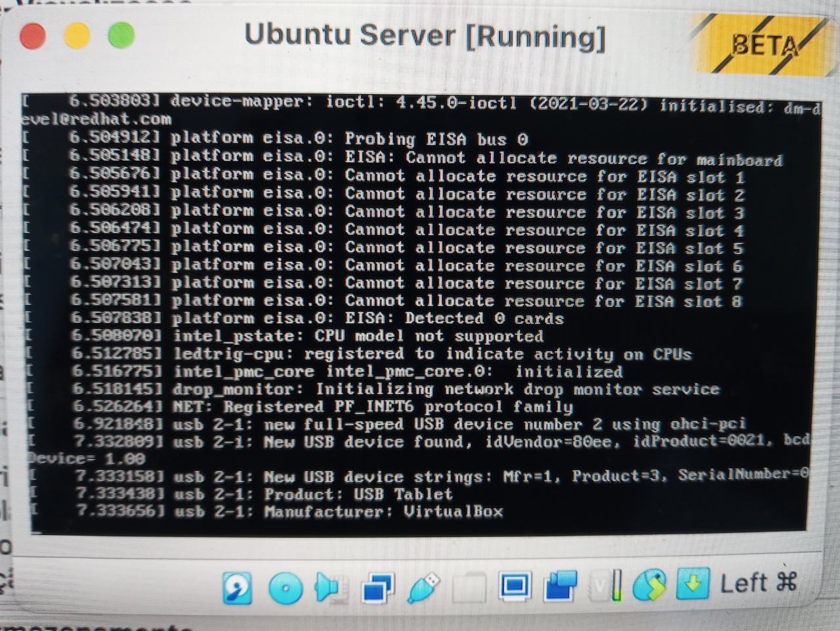Click the 'new full-speed USB device number 2' line

coord(387,425)
